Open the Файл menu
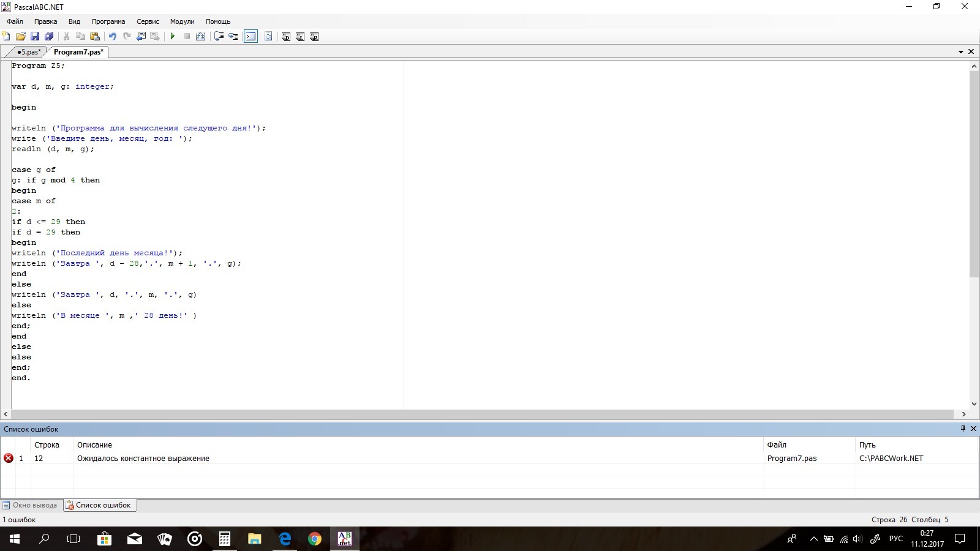This screenshot has width=980, height=551. (x=15, y=21)
